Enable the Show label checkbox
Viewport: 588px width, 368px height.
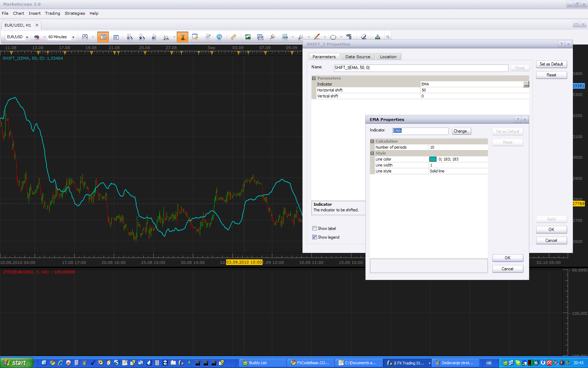pyautogui.click(x=314, y=229)
